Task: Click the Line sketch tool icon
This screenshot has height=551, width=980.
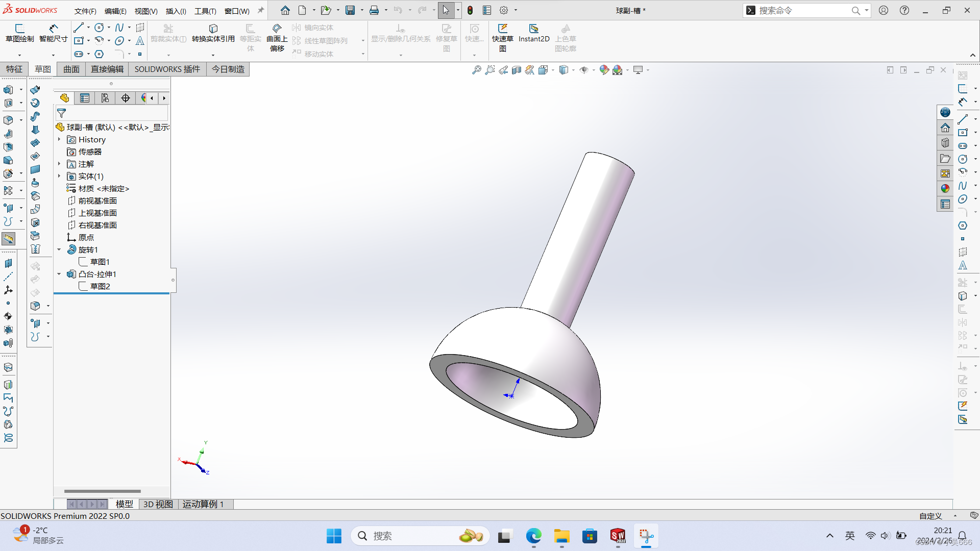Action: click(x=78, y=28)
